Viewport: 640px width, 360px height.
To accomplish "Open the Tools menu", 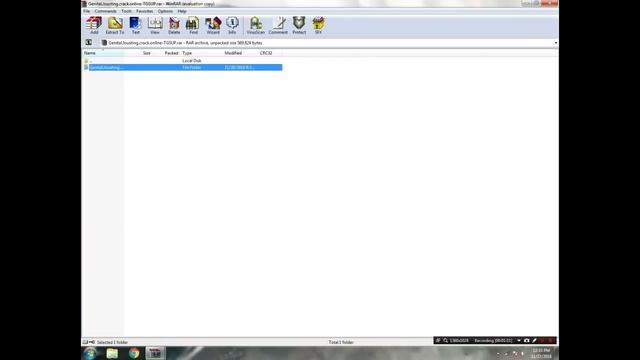I will [x=127, y=11].
